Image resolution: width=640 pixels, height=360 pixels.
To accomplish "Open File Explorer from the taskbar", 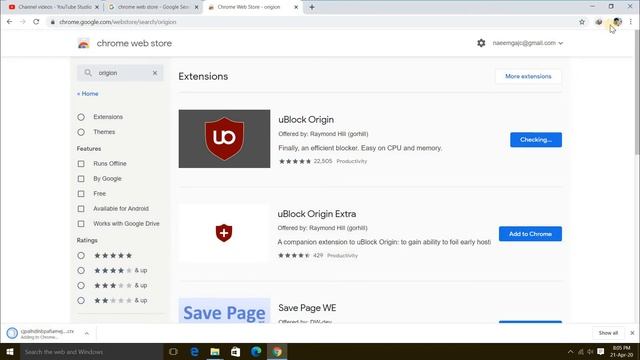I will (x=215, y=351).
